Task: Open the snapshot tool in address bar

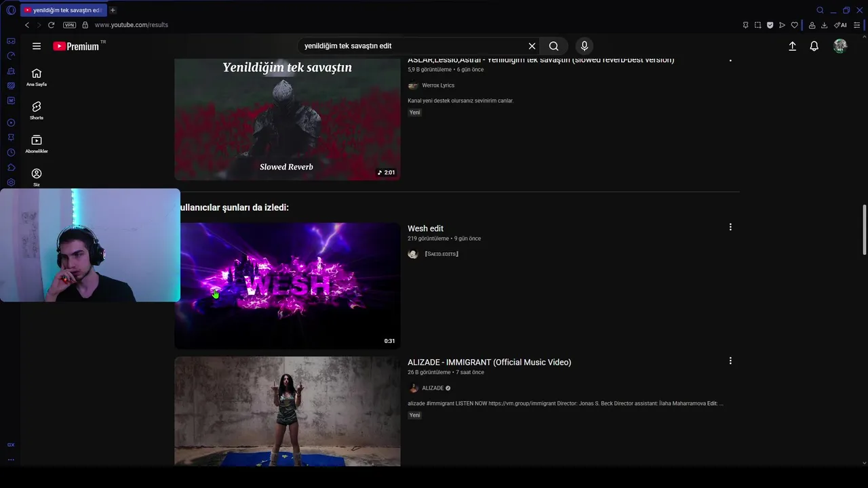Action: [757, 25]
